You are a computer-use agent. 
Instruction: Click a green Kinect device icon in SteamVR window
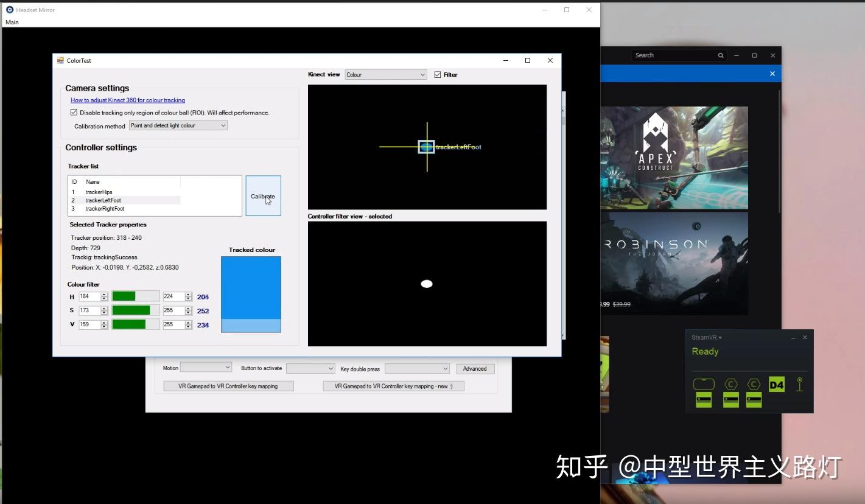[x=704, y=399]
